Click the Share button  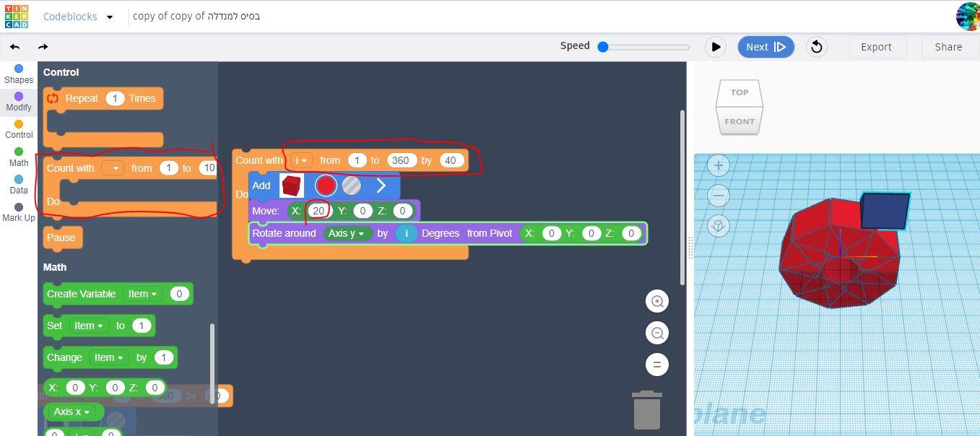pos(948,47)
